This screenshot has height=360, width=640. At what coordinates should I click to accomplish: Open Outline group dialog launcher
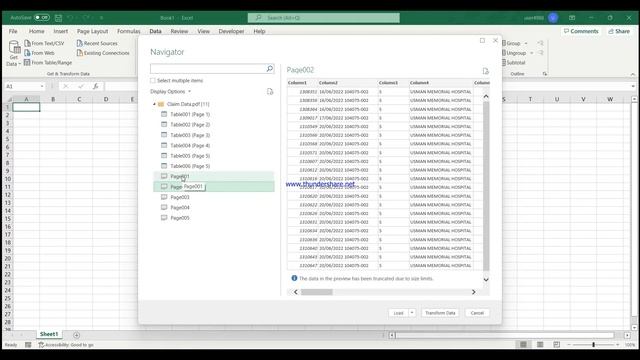click(544, 74)
